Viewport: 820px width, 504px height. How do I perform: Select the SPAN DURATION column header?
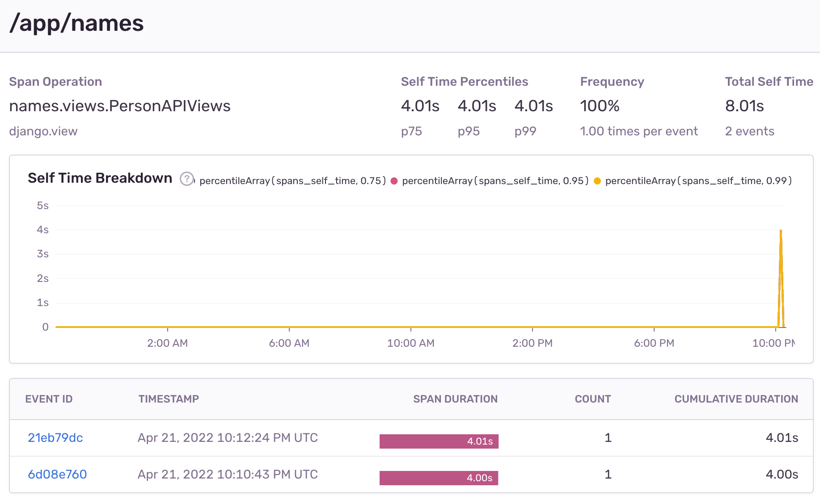coord(455,399)
